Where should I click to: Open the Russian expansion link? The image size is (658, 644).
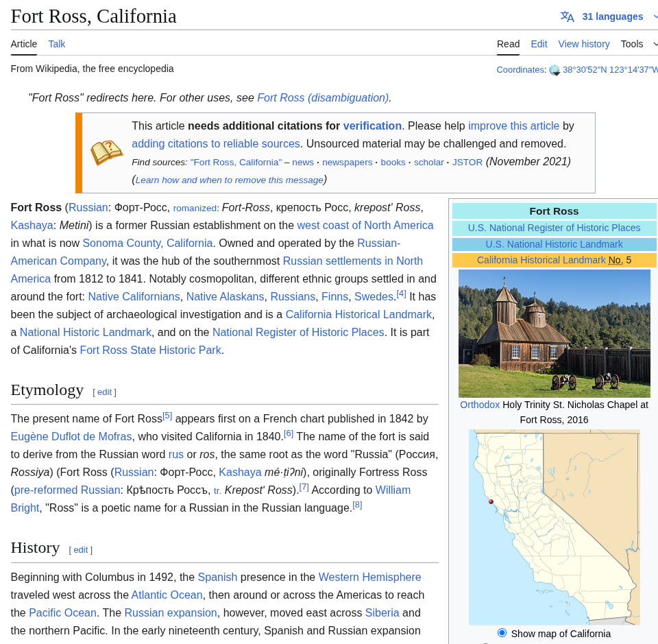[171, 613]
